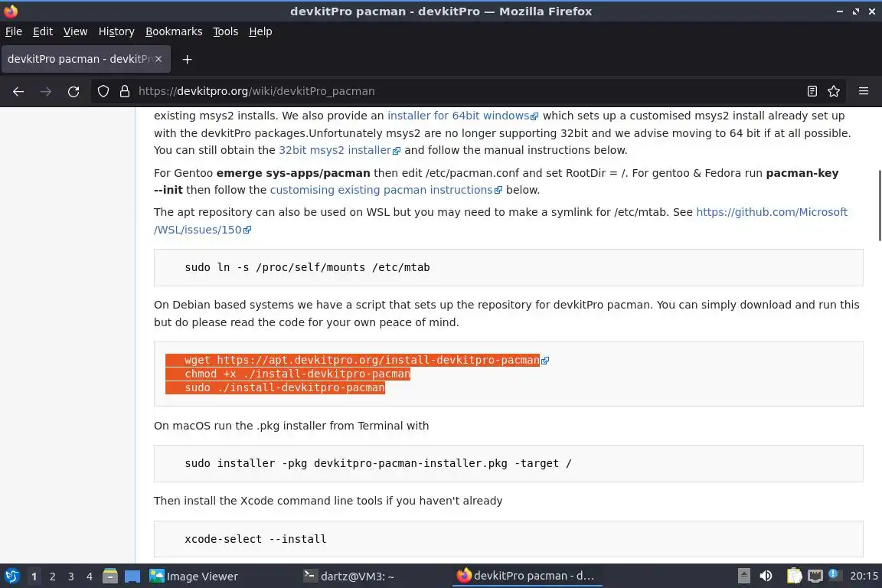This screenshot has width=882, height=588.
Task: Open the tracking protection shield icon
Action: pos(103,91)
